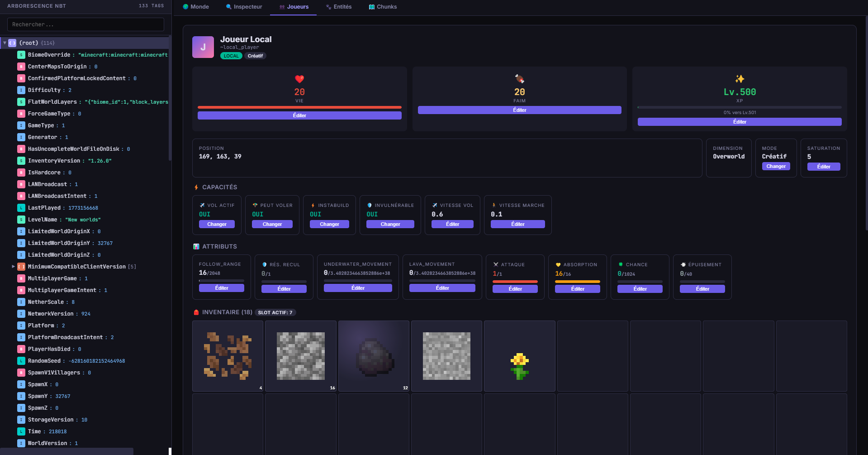The height and width of the screenshot is (455, 868).
Task: Select the yellow dandelion inventory item
Action: pos(519,366)
